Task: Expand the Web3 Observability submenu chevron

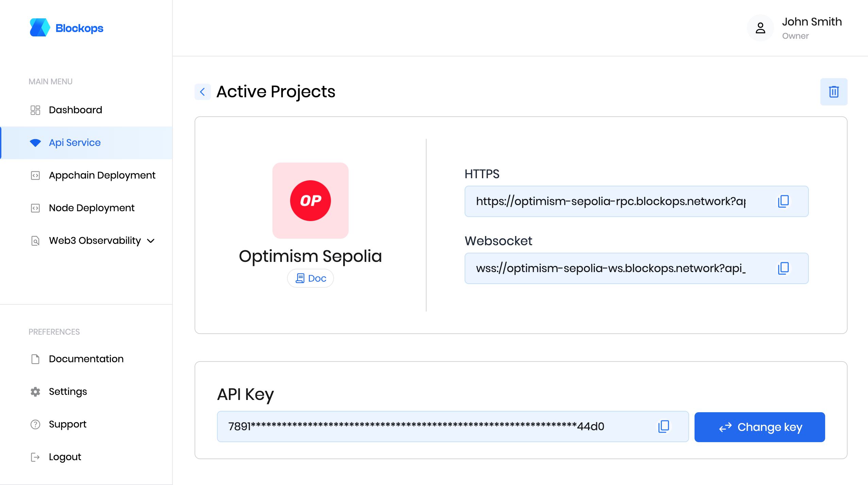Action: click(x=151, y=241)
